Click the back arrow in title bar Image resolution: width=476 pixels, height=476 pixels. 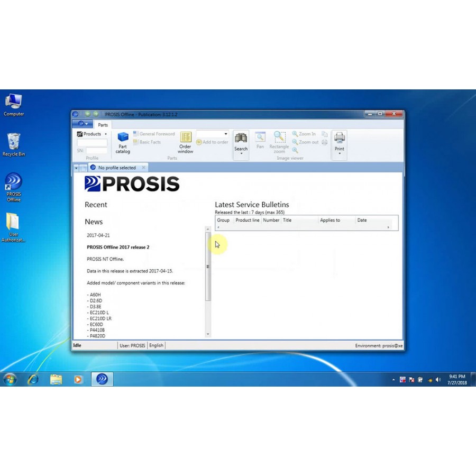(88, 114)
